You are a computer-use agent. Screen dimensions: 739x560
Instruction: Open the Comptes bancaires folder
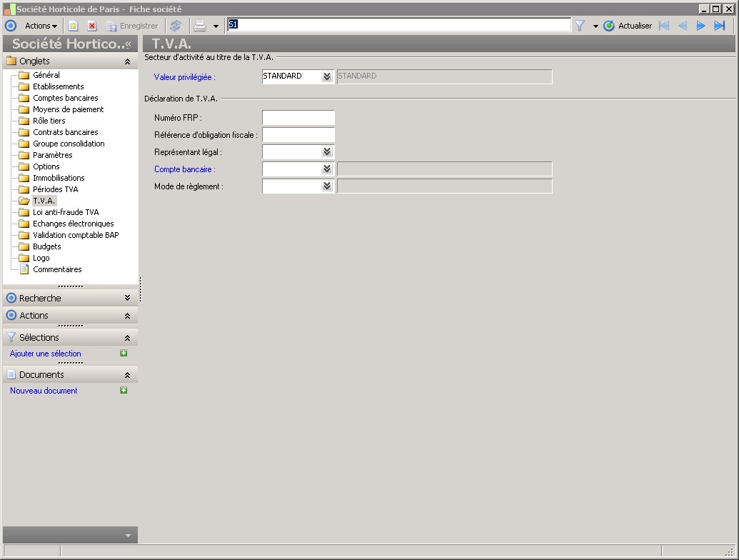[x=66, y=98]
